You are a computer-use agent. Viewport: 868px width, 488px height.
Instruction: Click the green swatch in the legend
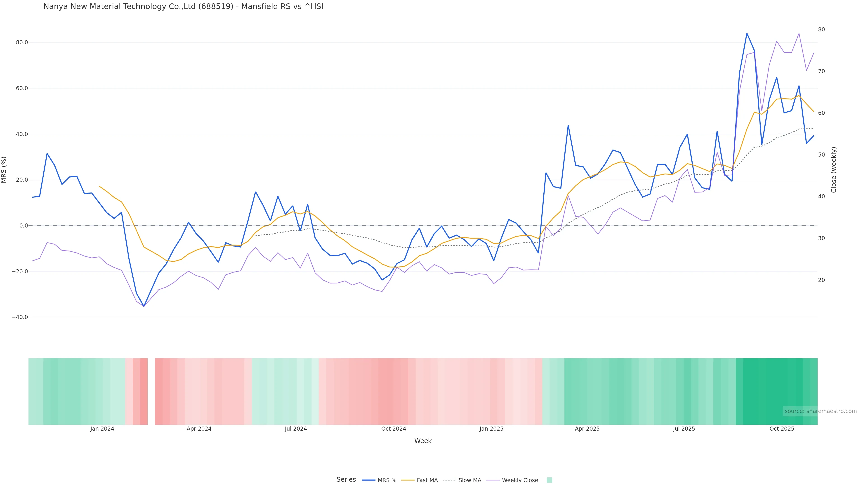point(549,480)
